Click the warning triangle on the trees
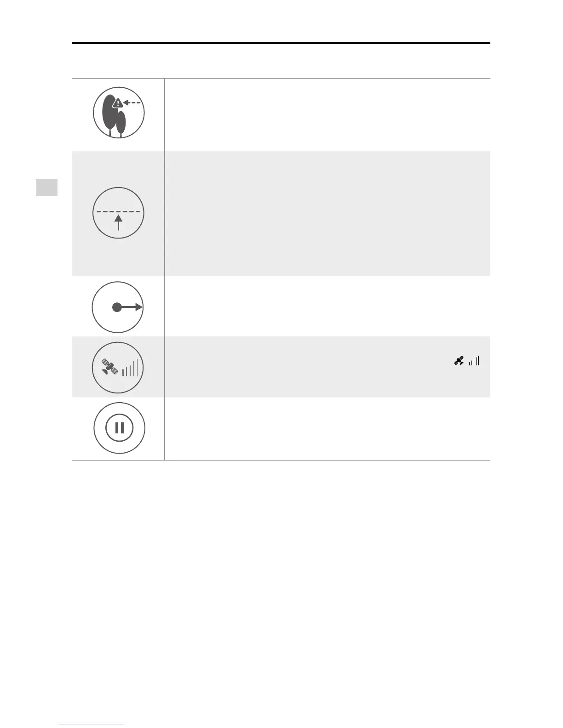The height and width of the screenshot is (728, 563). click(118, 103)
